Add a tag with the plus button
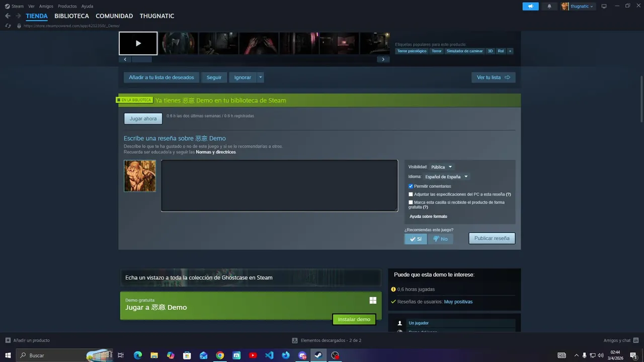The height and width of the screenshot is (362, 644). pyautogui.click(x=510, y=51)
